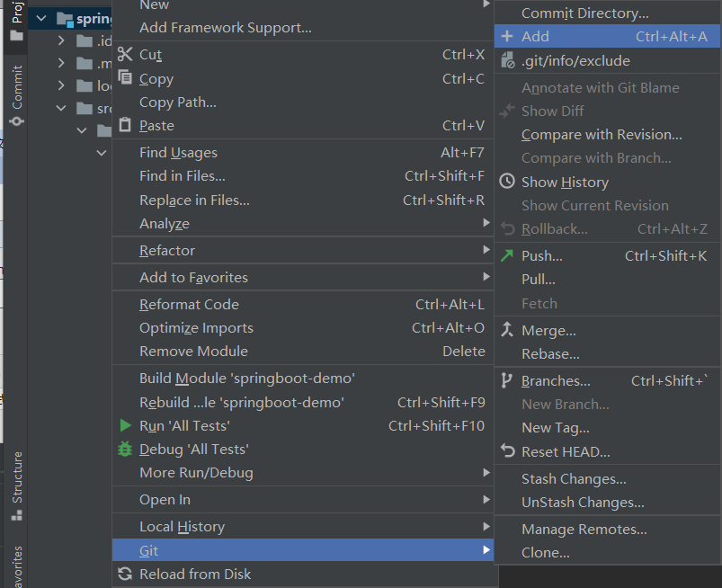This screenshot has width=722, height=588.
Task: Open the Commit tool window tab
Action: [x=16, y=97]
